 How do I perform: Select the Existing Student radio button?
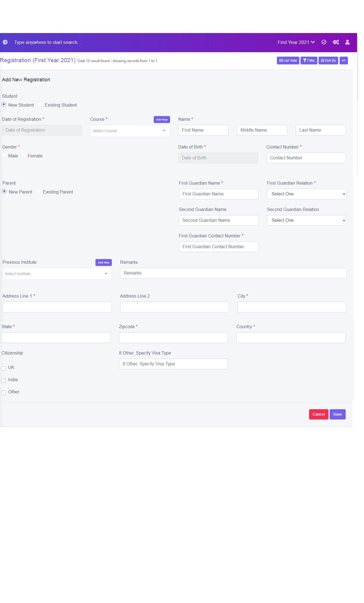point(40,104)
